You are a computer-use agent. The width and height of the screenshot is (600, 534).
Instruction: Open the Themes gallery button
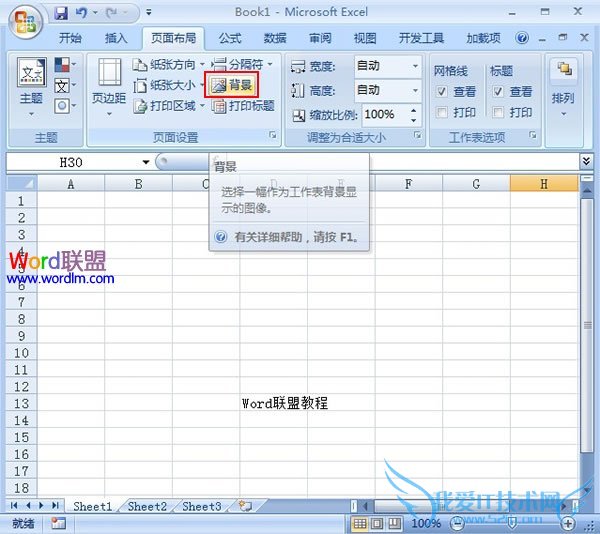pos(31,87)
